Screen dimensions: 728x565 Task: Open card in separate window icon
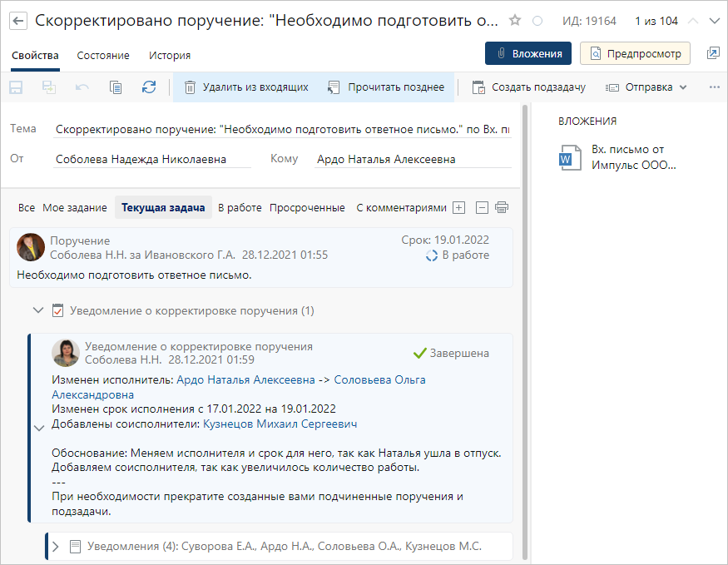click(x=713, y=52)
